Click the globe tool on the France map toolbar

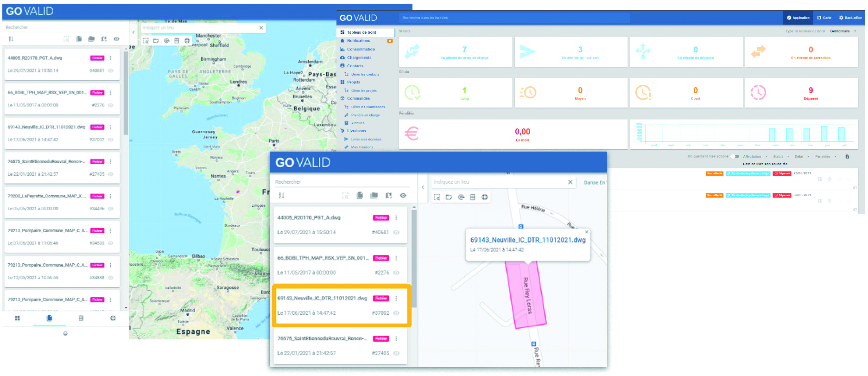pyautogui.click(x=187, y=41)
